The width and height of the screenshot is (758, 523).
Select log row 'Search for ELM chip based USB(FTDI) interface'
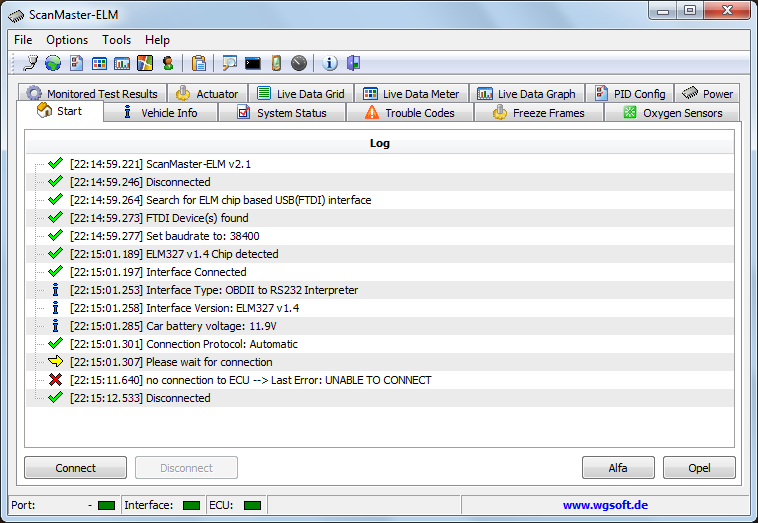click(379, 200)
